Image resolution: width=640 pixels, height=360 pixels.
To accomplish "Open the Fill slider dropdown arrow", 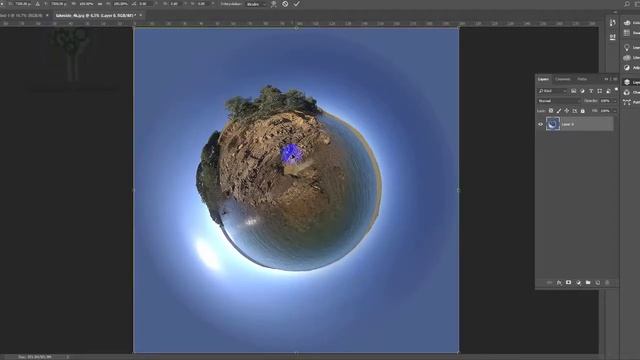I will click(615, 111).
